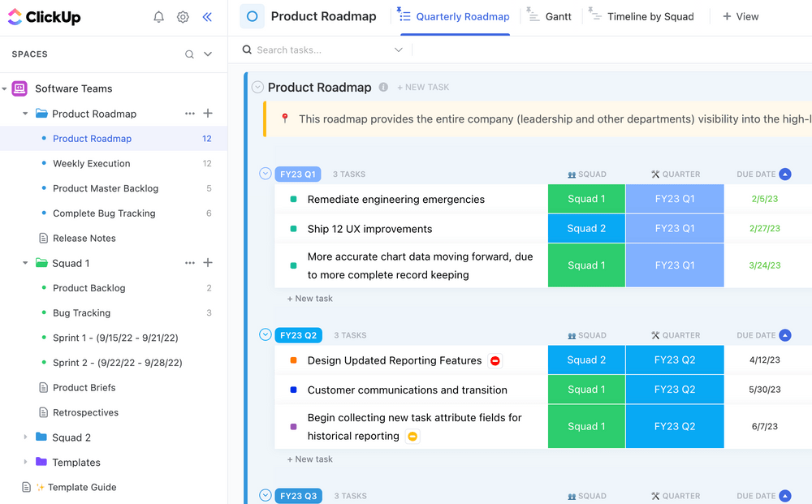
Task: Click the Software Teams space icon
Action: (19, 88)
